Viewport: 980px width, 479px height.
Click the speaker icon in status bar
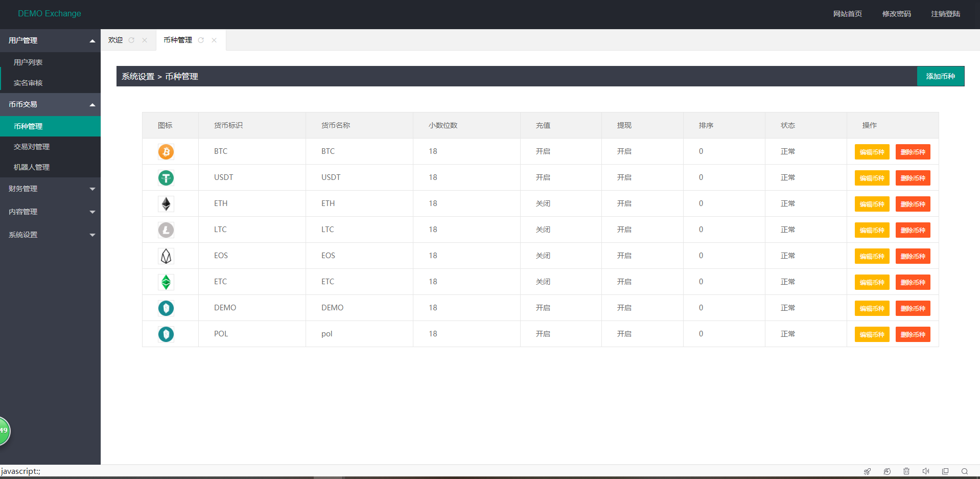click(925, 471)
